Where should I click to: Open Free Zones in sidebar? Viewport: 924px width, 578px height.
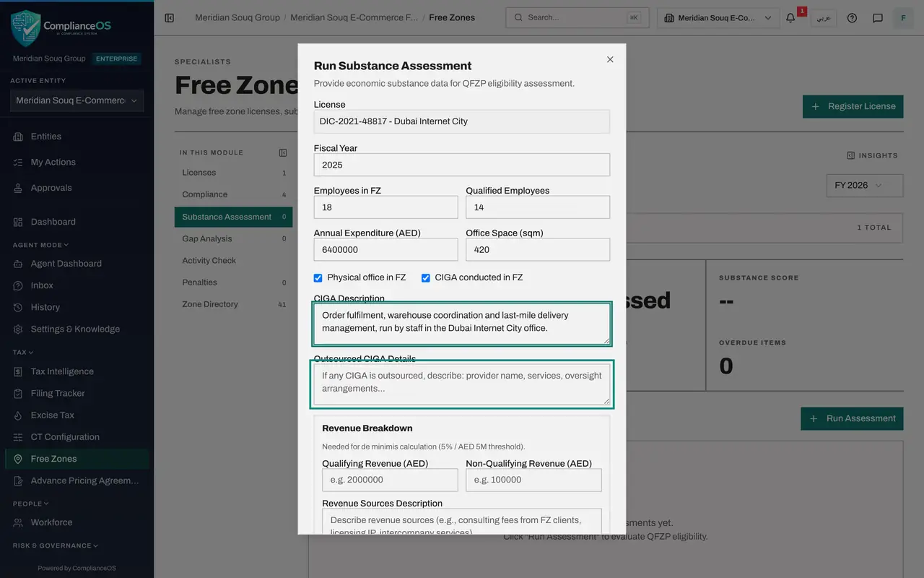click(x=77, y=459)
